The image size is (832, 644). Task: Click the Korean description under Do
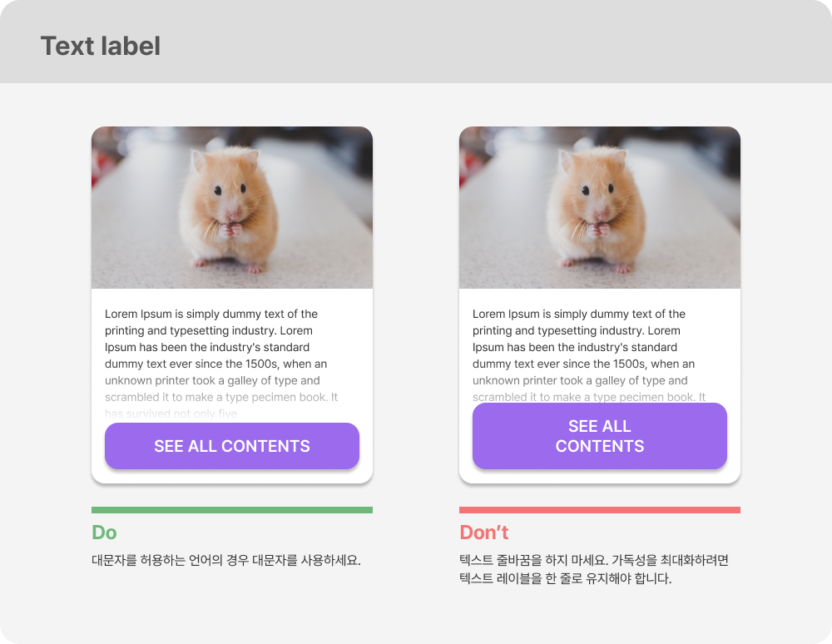pos(226,560)
